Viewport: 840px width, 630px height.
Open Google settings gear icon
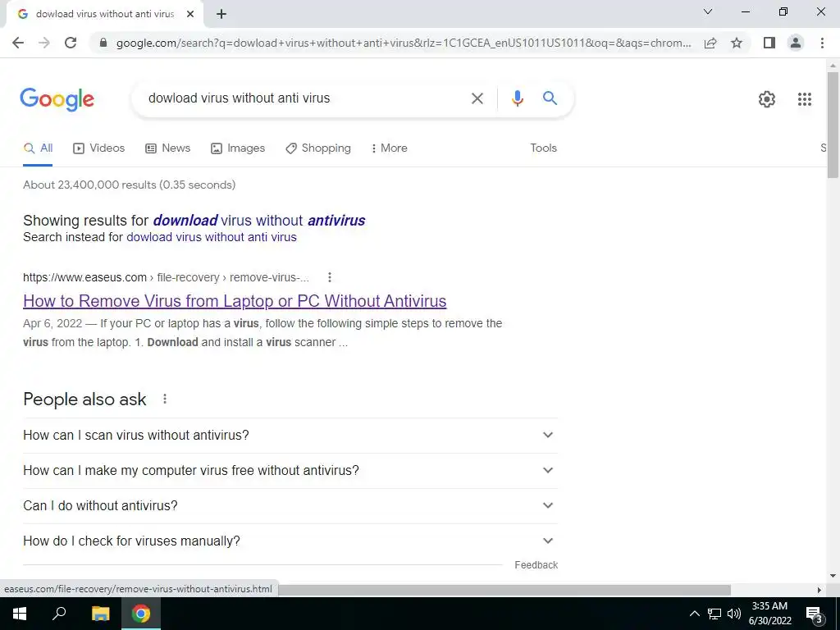coord(767,99)
